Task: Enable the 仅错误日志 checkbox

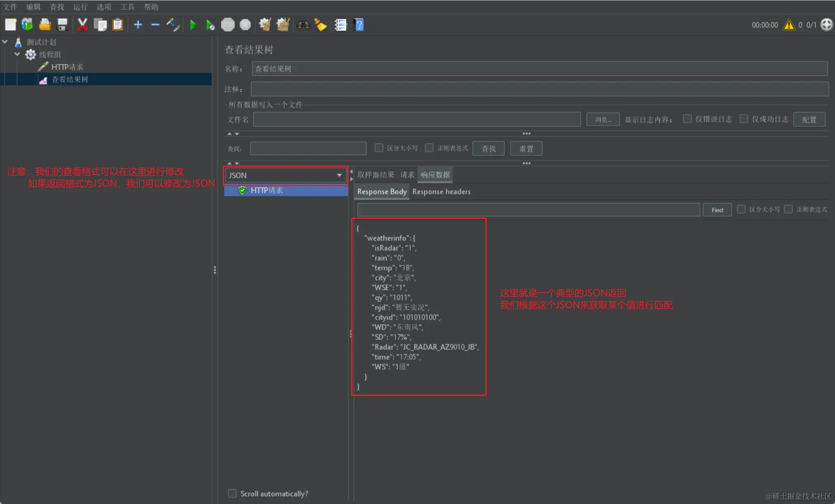Action: pyautogui.click(x=687, y=119)
